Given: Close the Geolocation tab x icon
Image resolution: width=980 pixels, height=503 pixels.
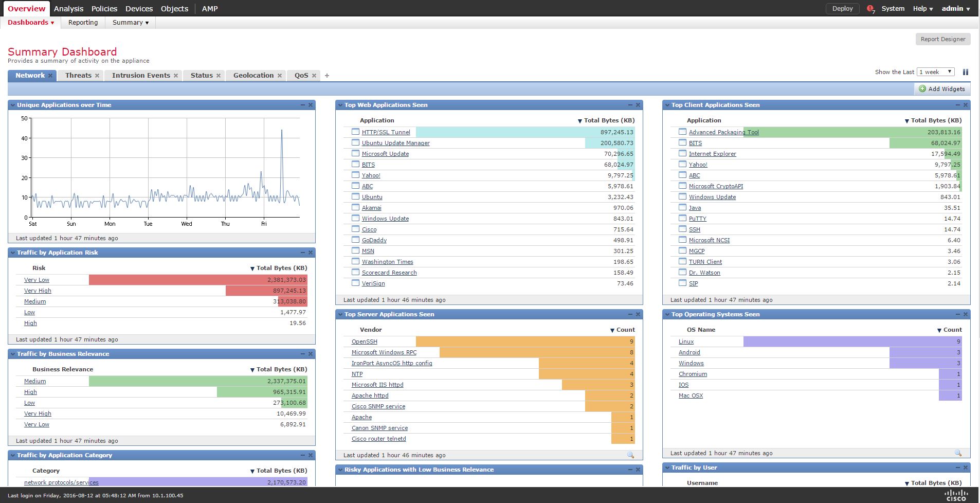Looking at the screenshot, I should [280, 76].
